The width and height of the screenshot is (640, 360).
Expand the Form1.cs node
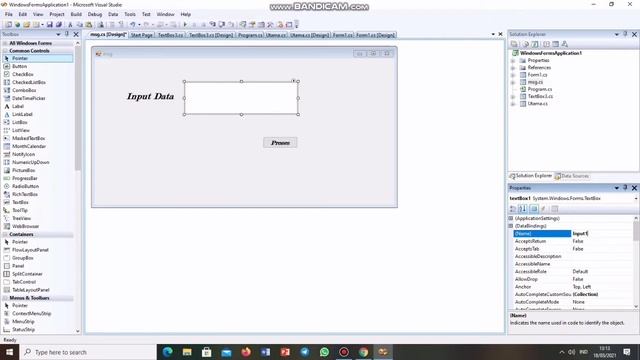(x=513, y=75)
